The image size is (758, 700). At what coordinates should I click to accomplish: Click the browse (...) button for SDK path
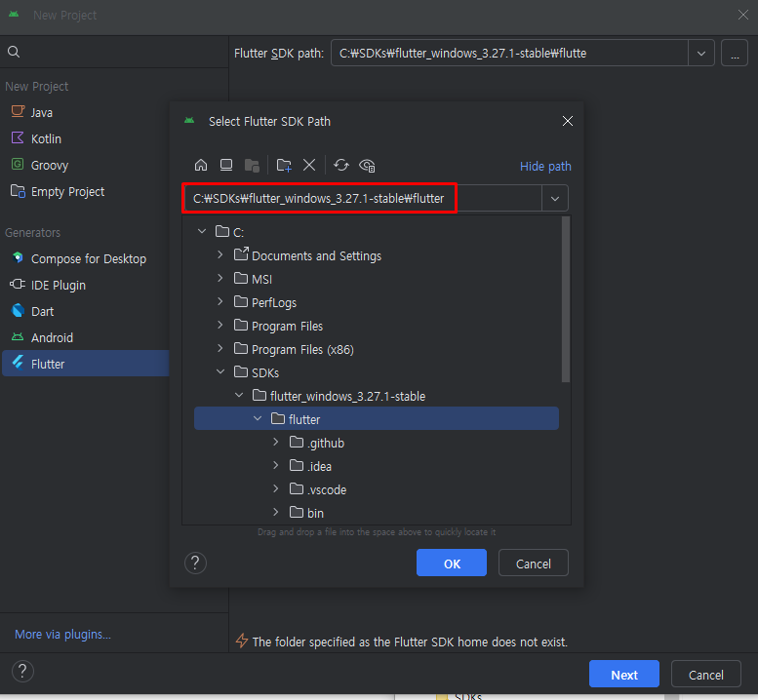[x=735, y=54]
